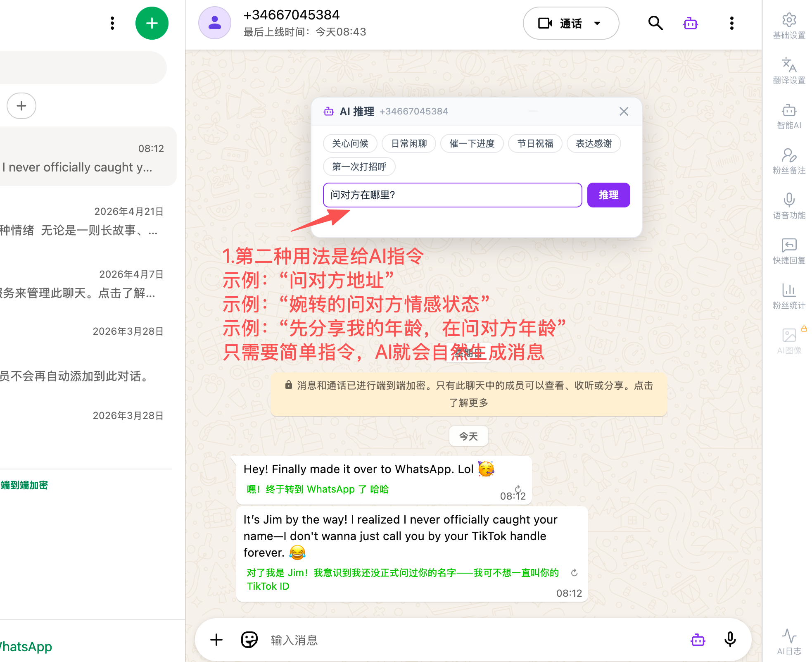Open chat previewing 'I never officially caught'

pyautogui.click(x=88, y=156)
